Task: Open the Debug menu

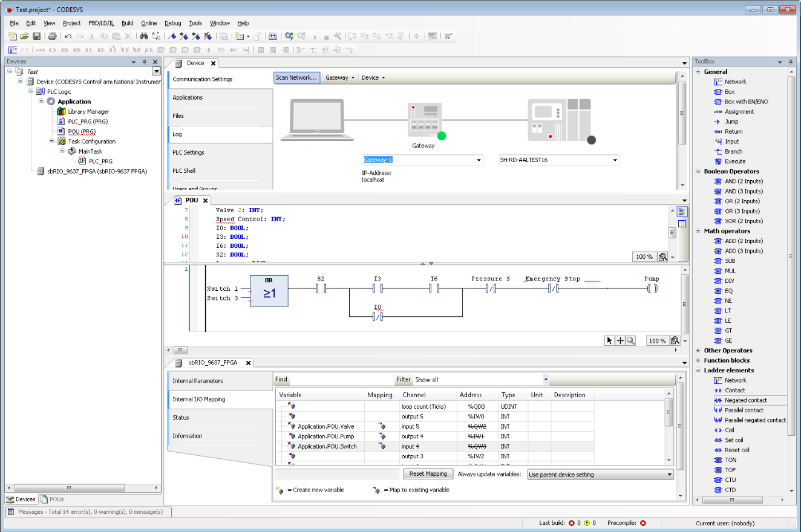Action: 172,23
